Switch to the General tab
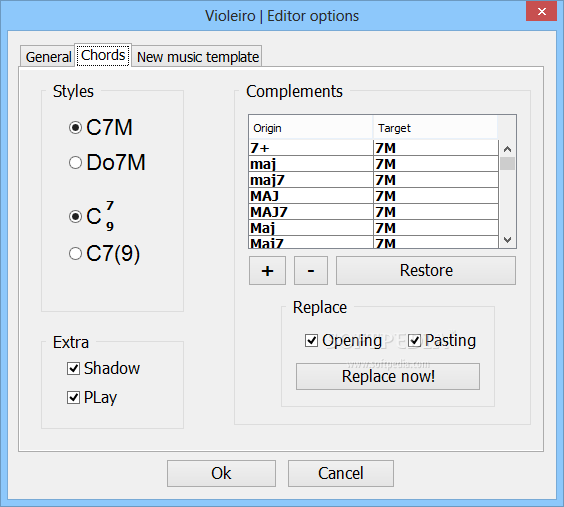Screen dimensions: 564x507 pyautogui.click(x=48, y=56)
